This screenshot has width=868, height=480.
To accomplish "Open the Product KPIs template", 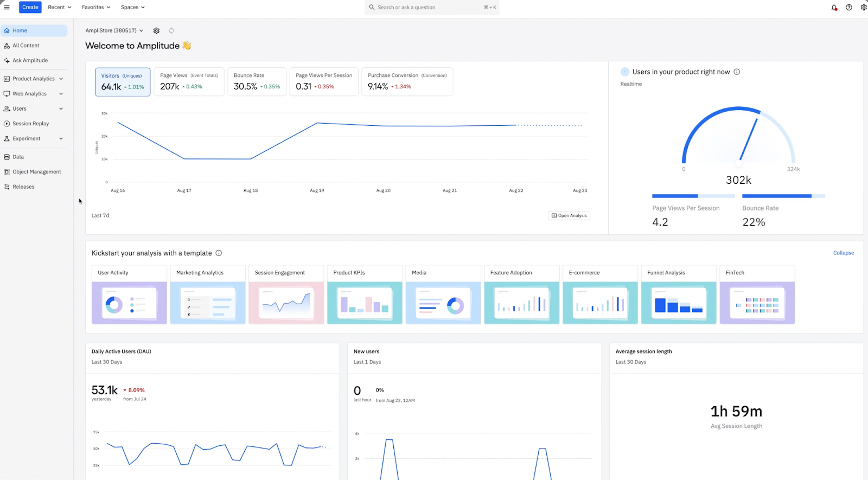I will pyautogui.click(x=365, y=295).
